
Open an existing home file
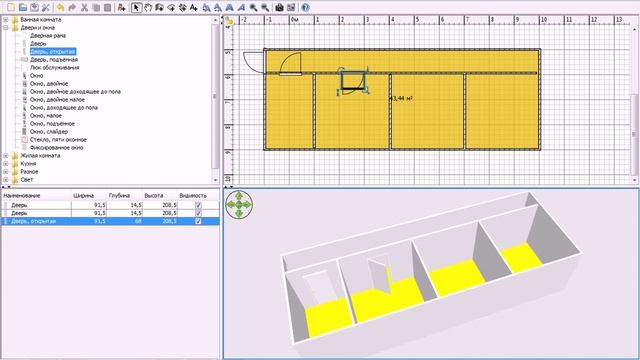click(x=23, y=7)
